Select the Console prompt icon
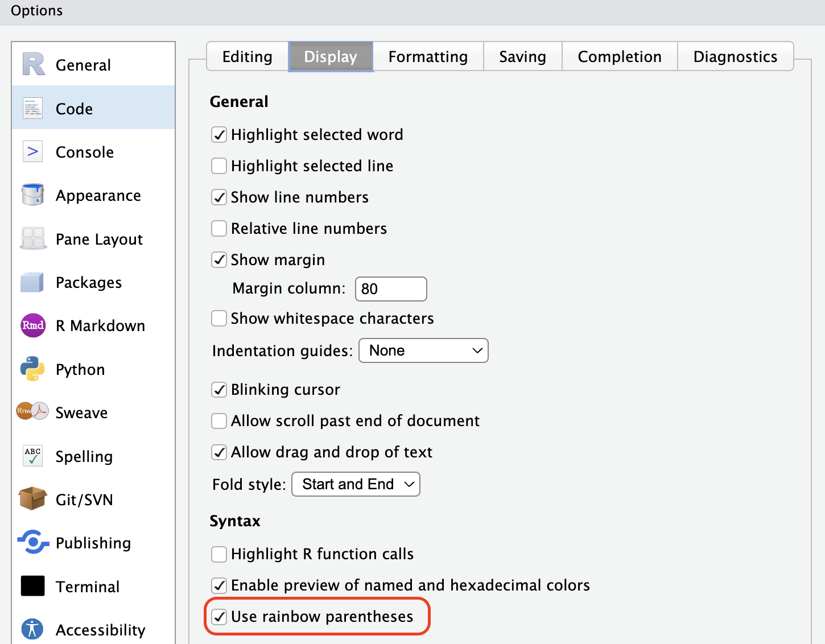 click(32, 152)
